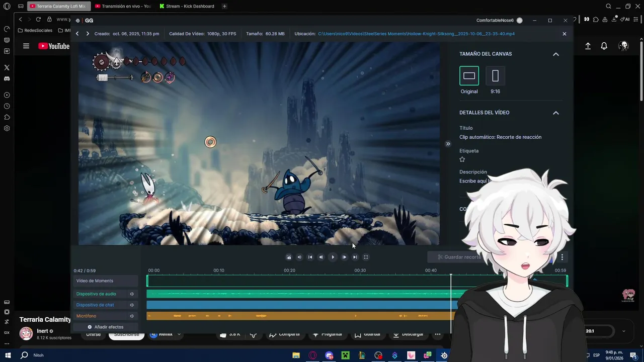Open YouTube notifications bell

604,46
